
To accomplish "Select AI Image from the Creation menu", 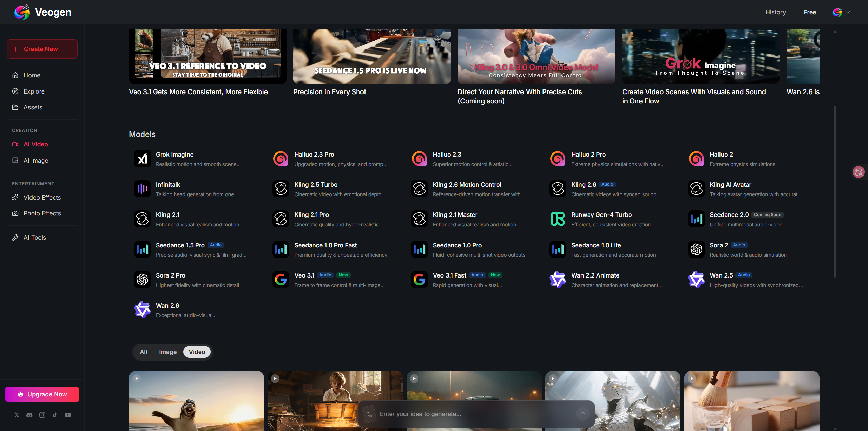I will pyautogui.click(x=36, y=160).
